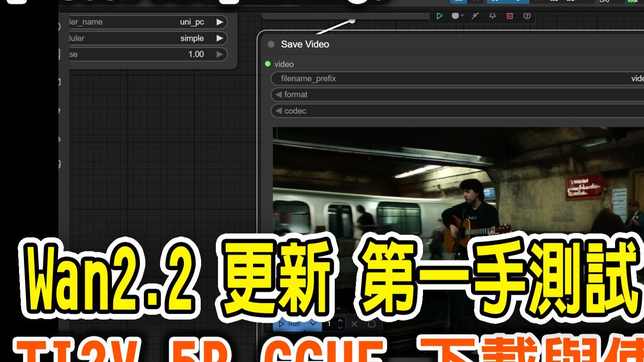Pin the node with the pin icon
The width and height of the screenshot is (644, 362).
492,16
